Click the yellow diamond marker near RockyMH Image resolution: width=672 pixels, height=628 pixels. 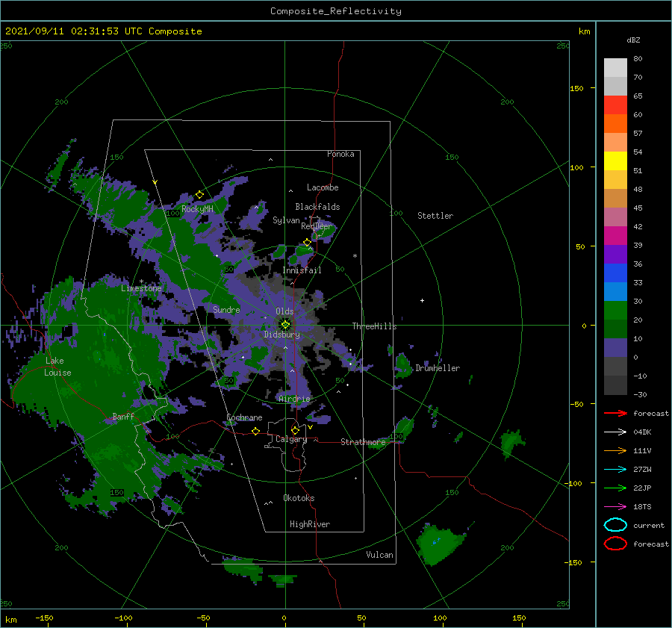point(199,195)
